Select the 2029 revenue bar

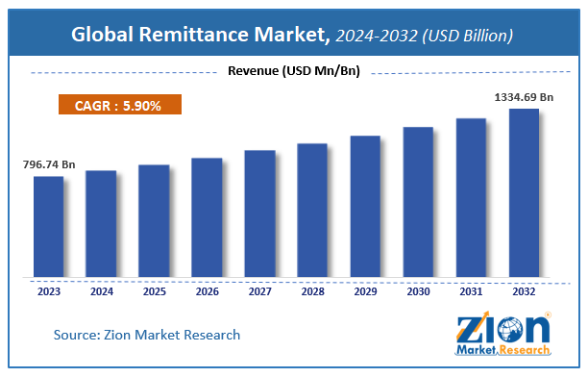pos(365,207)
